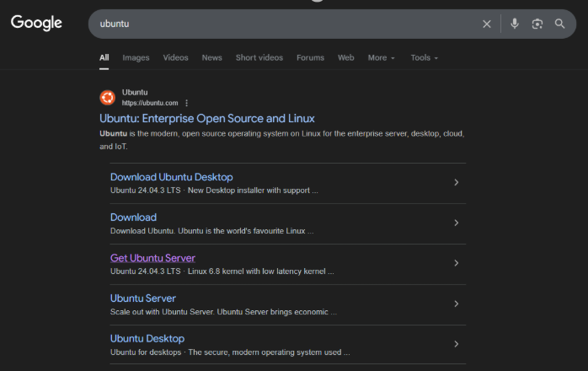Click chevron on Get Ubuntu Server row

(456, 263)
